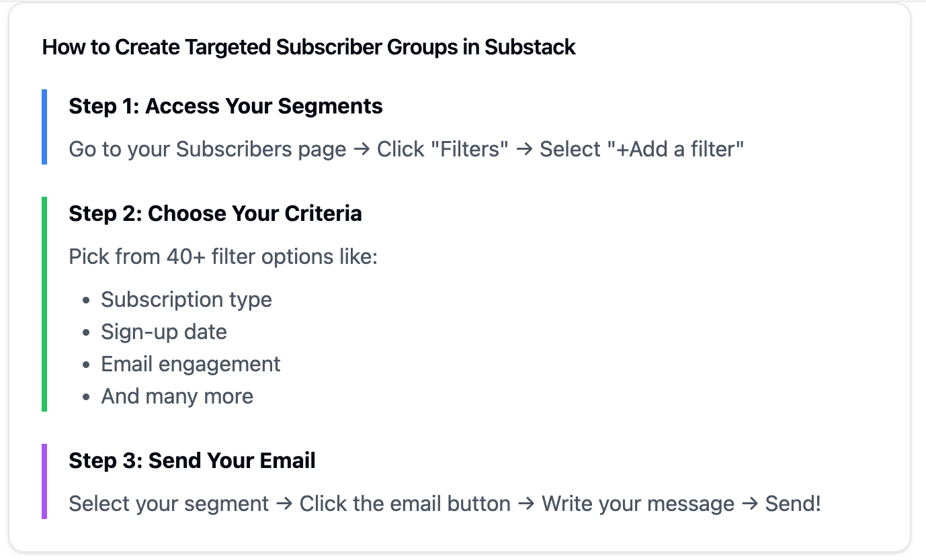Click the purple accent bar beside Step 3
Screen dimensions: 926x560
[44, 481]
